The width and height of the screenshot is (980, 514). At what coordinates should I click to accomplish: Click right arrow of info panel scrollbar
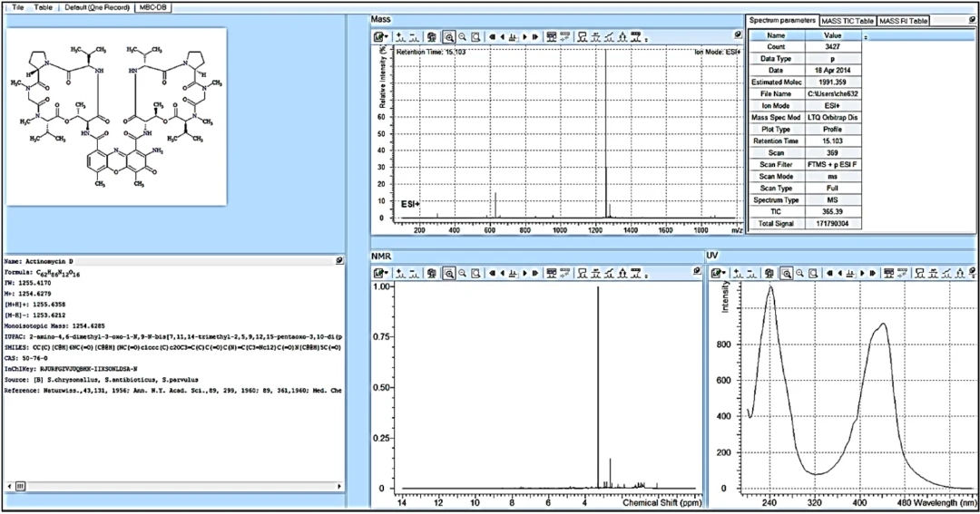pos(339,486)
